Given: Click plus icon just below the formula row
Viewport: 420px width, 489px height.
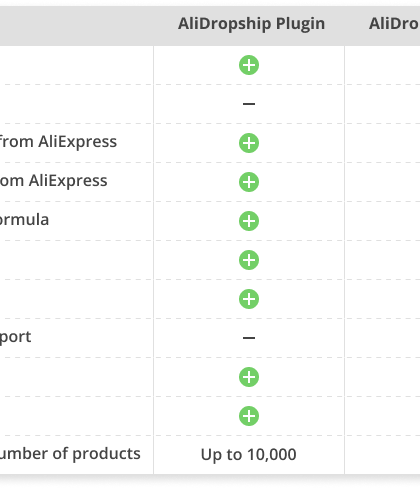Looking at the screenshot, I should pos(249,260).
